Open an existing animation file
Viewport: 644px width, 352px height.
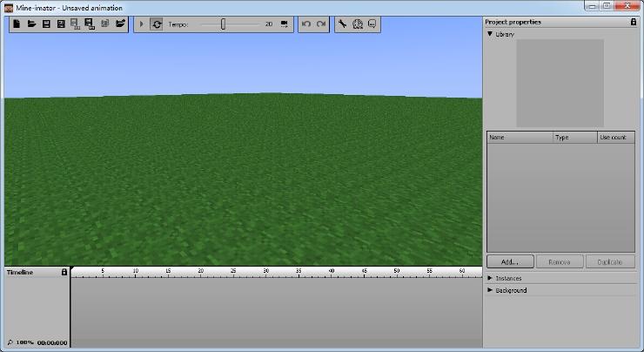(x=31, y=24)
